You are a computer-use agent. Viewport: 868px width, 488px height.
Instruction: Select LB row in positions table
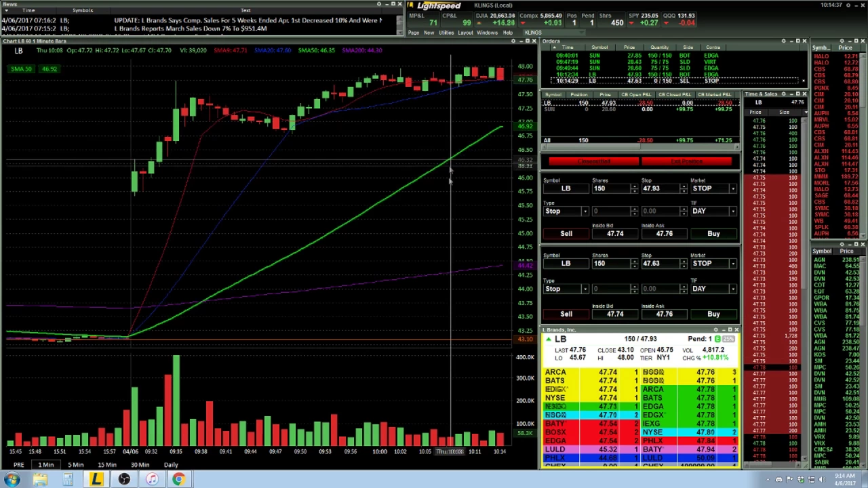coord(641,103)
